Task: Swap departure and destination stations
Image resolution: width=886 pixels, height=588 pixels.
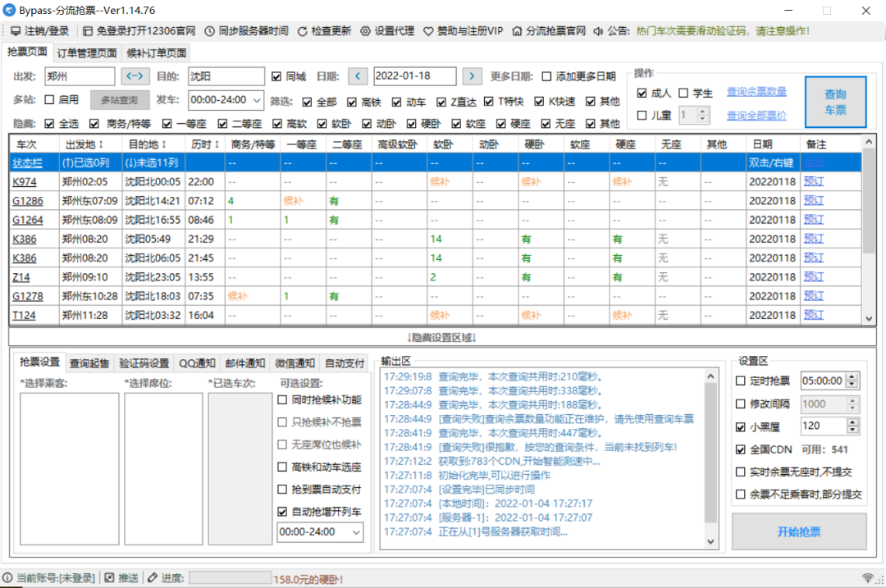Action: pyautogui.click(x=135, y=76)
